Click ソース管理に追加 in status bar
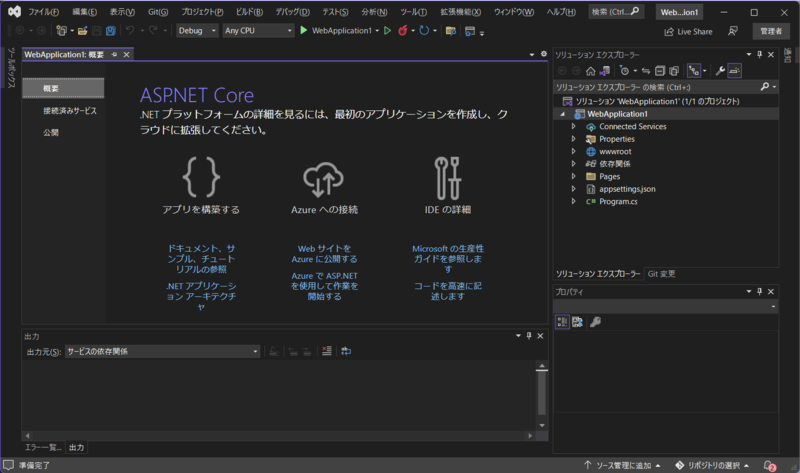 click(x=622, y=465)
